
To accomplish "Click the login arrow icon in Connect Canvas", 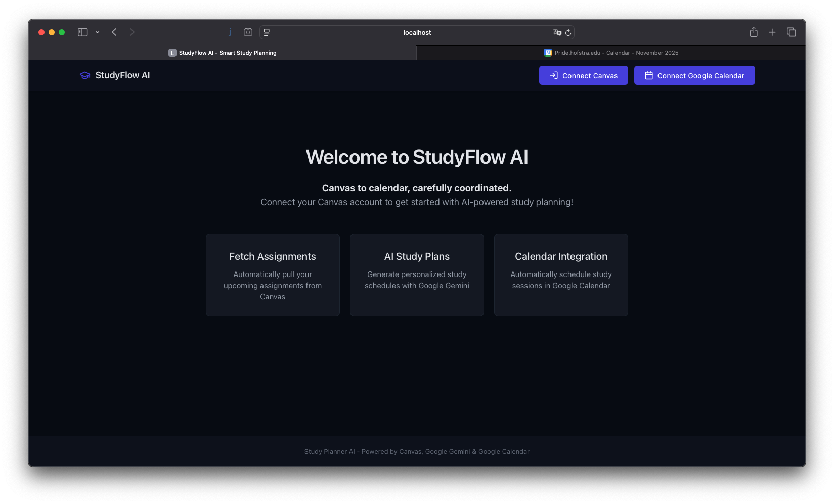I will [x=554, y=75].
